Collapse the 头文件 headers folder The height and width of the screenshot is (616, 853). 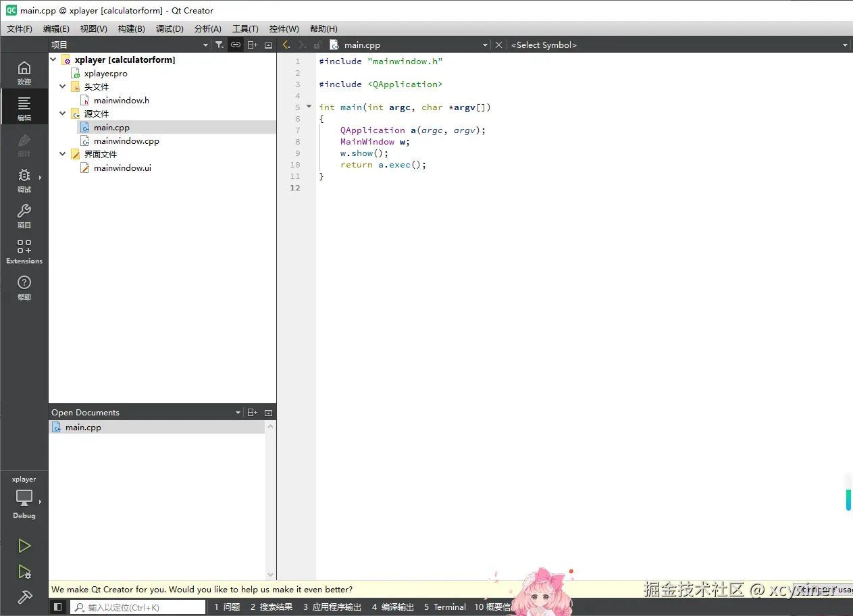point(63,86)
